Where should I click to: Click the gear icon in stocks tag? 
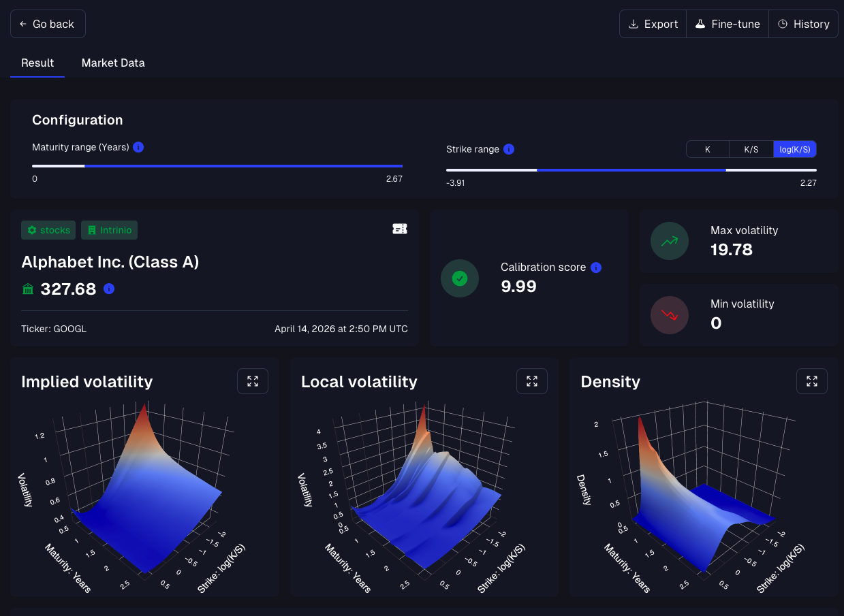pos(31,230)
